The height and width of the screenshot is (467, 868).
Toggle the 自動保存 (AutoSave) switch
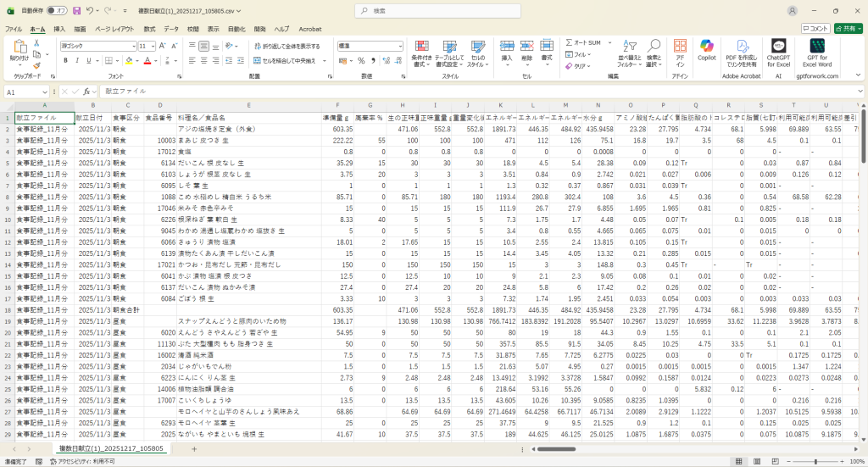point(58,11)
